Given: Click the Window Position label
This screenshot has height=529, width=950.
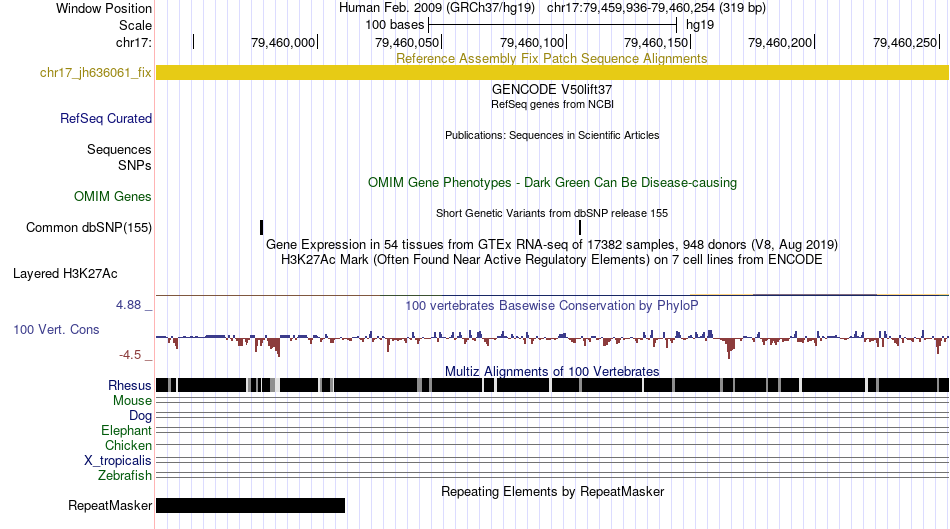Looking at the screenshot, I should [x=104, y=8].
